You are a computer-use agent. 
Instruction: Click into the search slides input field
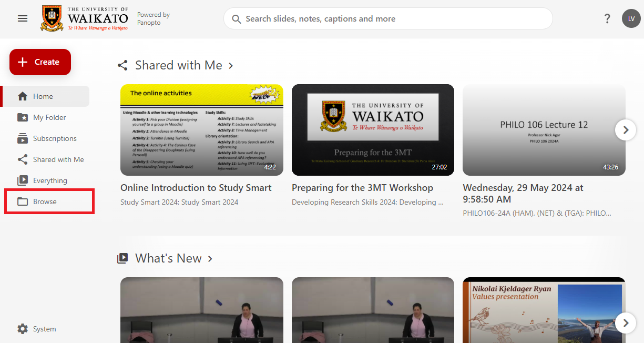pos(394,19)
